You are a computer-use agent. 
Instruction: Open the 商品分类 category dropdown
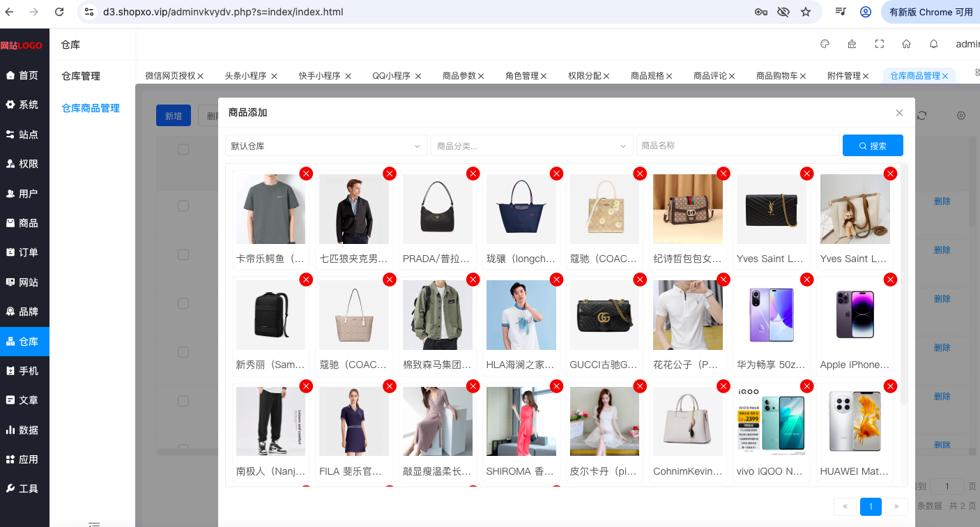click(532, 146)
